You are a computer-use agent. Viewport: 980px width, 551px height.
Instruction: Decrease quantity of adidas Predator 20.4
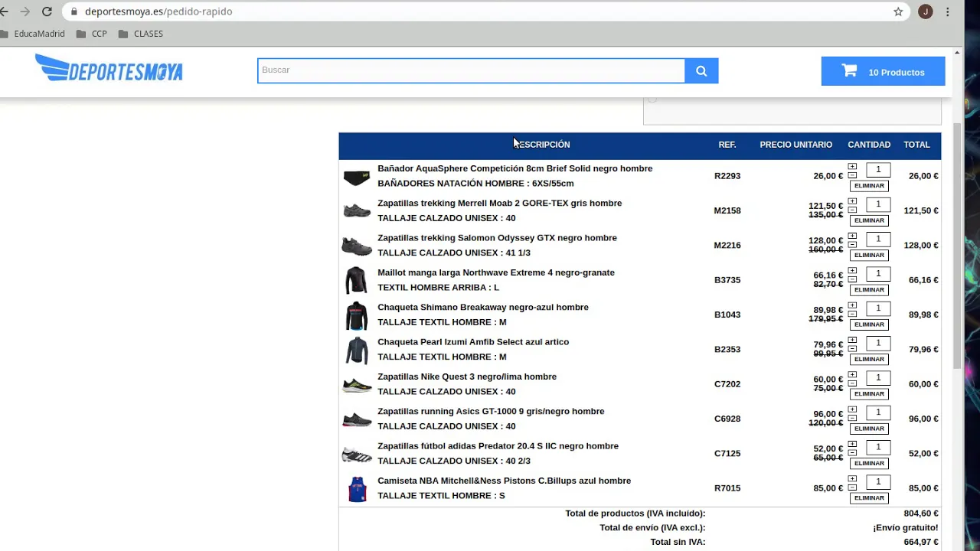click(x=852, y=452)
